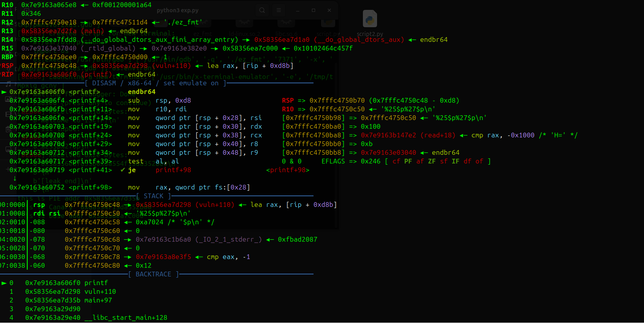Click stack row 01:0008 rdi rsi entry
Image resolution: width=644 pixels, height=323 pixels.
pyautogui.click(x=96, y=213)
